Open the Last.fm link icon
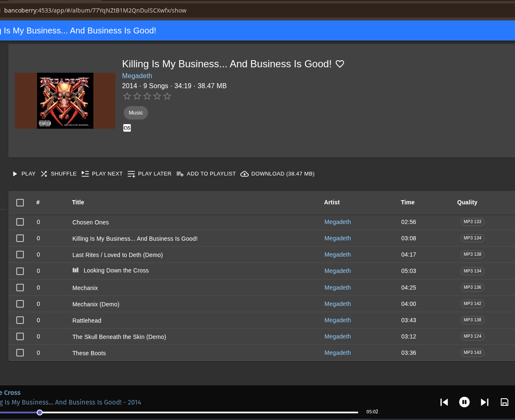Screen dimensions: 515x420 (127, 128)
